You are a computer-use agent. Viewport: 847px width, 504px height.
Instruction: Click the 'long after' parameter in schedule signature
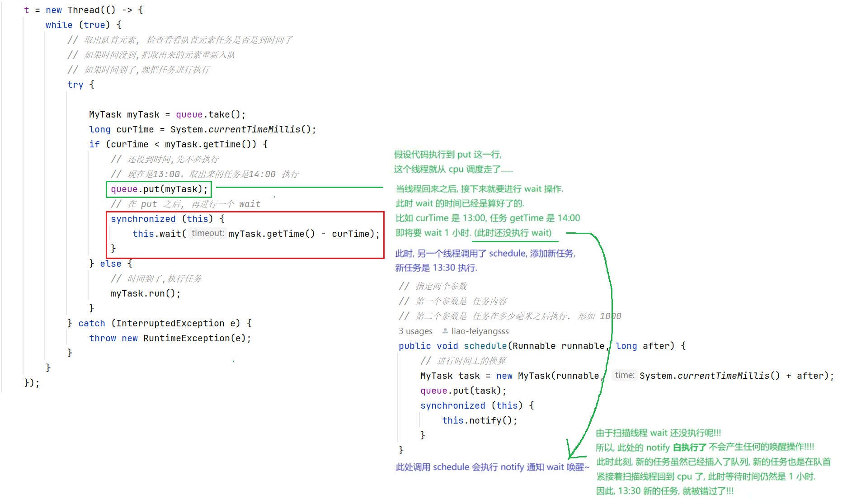point(642,346)
